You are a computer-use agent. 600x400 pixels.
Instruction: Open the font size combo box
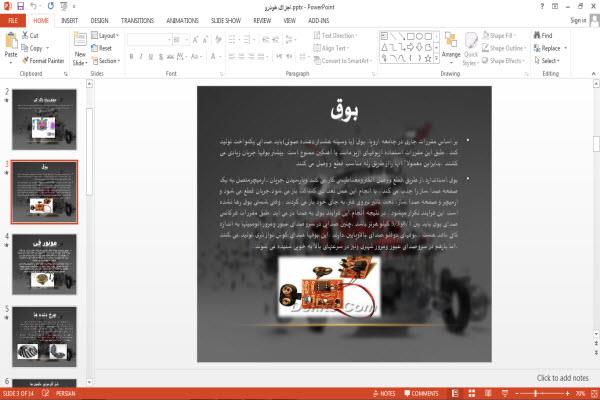181,40
